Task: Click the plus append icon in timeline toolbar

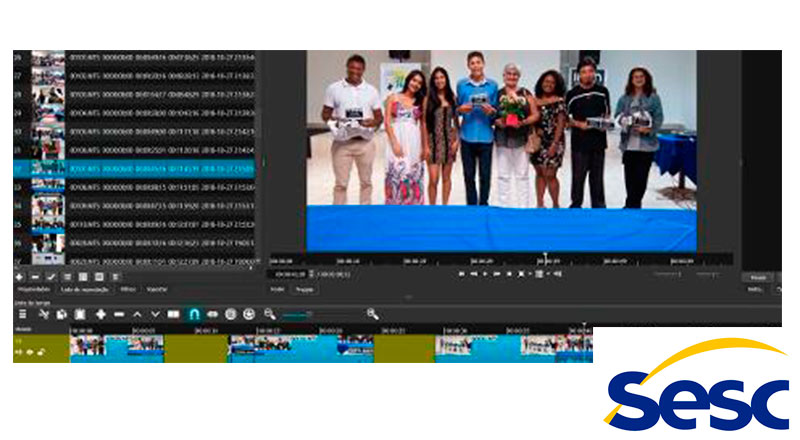Action: 100,314
